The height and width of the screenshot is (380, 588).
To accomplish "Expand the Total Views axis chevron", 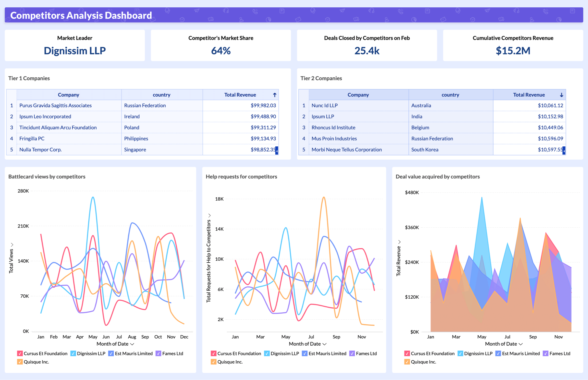I will click(12, 244).
